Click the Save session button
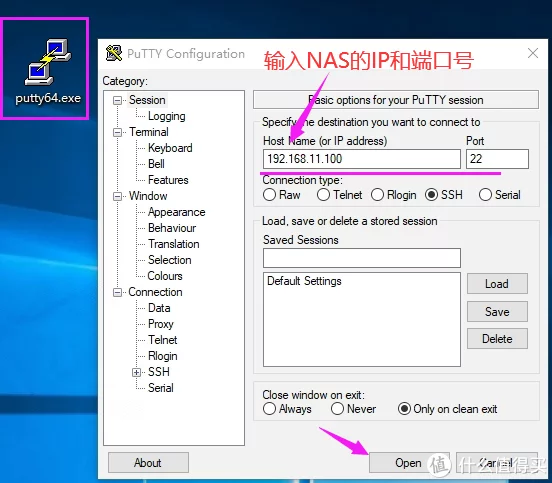552x483 pixels. coord(497,312)
